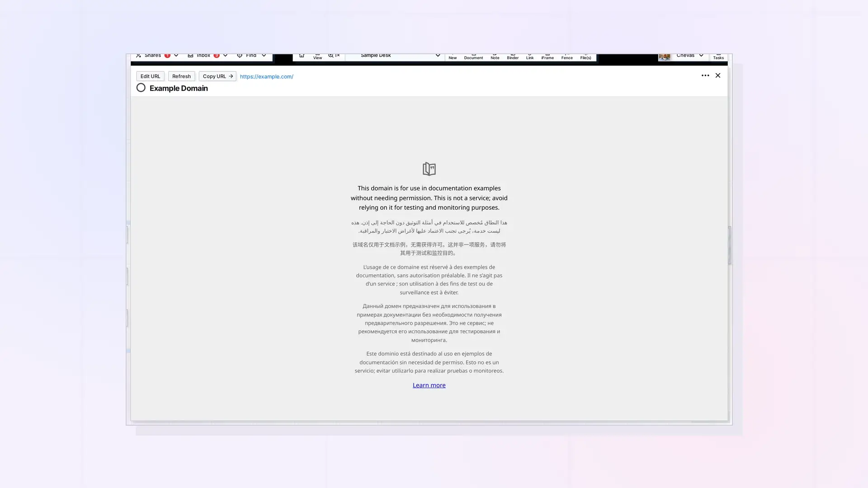This screenshot has height=488, width=868.
Task: Open the Tasks panel
Action: tap(718, 57)
